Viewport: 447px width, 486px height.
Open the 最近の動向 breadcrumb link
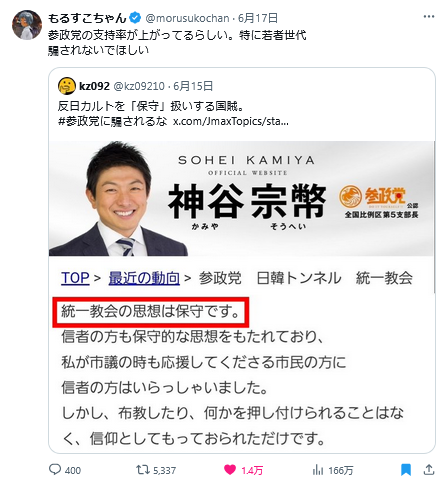click(x=144, y=278)
